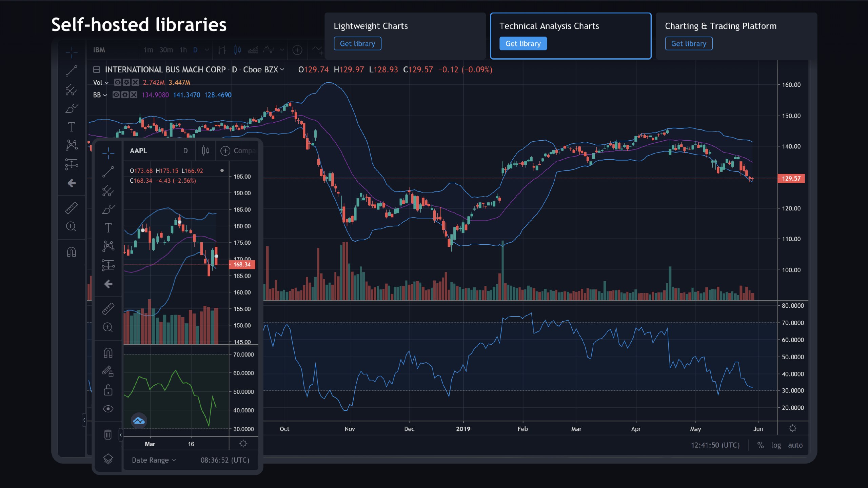Screen dimensions: 868x488
Task: Select candles chart style in IBM top toolbar
Action: (x=237, y=50)
